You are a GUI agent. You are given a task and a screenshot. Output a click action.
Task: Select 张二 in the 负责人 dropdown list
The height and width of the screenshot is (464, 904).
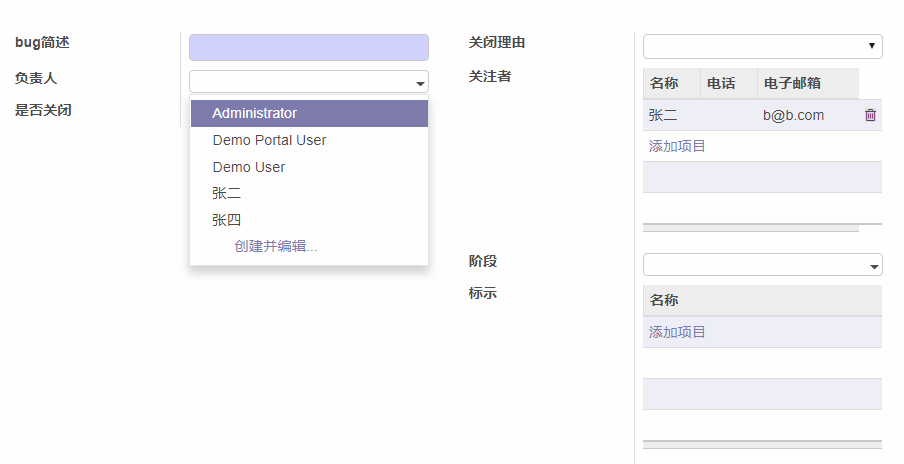click(x=309, y=193)
